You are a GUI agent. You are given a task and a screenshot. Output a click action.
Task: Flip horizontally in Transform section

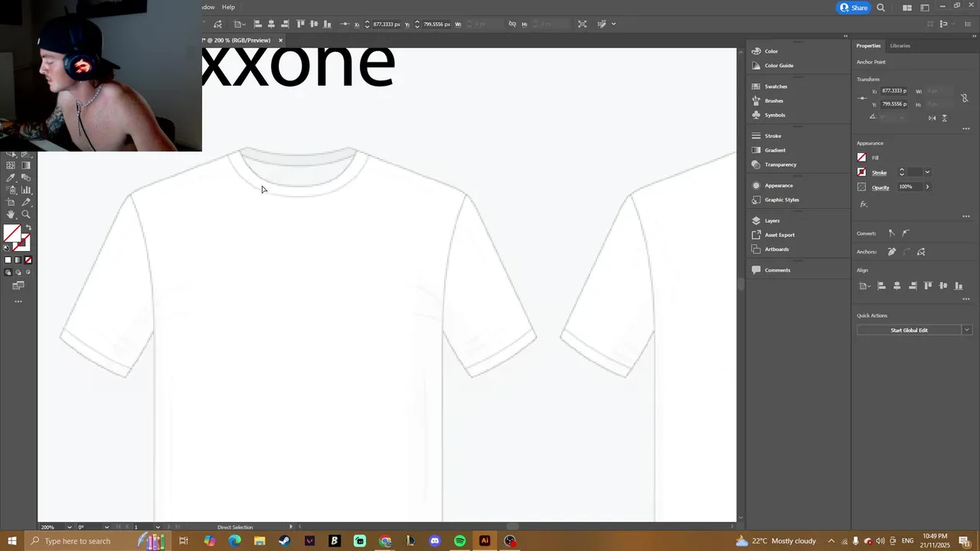932,118
